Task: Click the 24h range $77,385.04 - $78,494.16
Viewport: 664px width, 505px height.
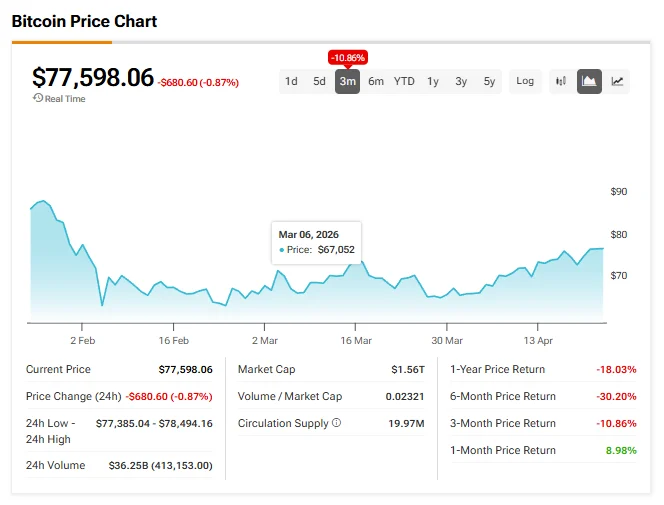Action: point(154,424)
